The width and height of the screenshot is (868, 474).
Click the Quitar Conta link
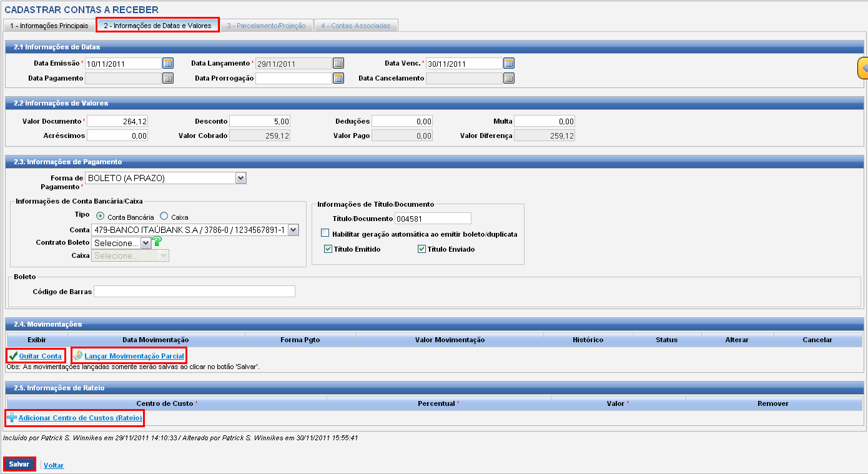[x=41, y=356]
